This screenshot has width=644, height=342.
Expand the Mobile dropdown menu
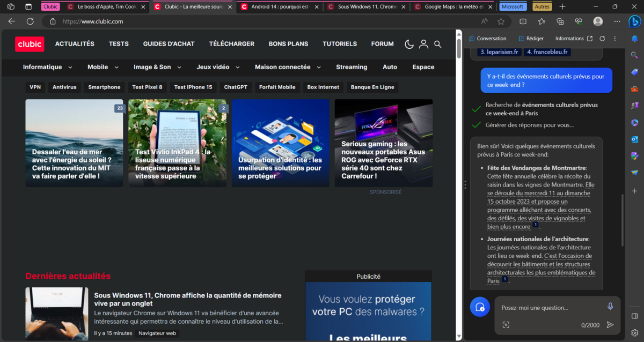[116, 68]
